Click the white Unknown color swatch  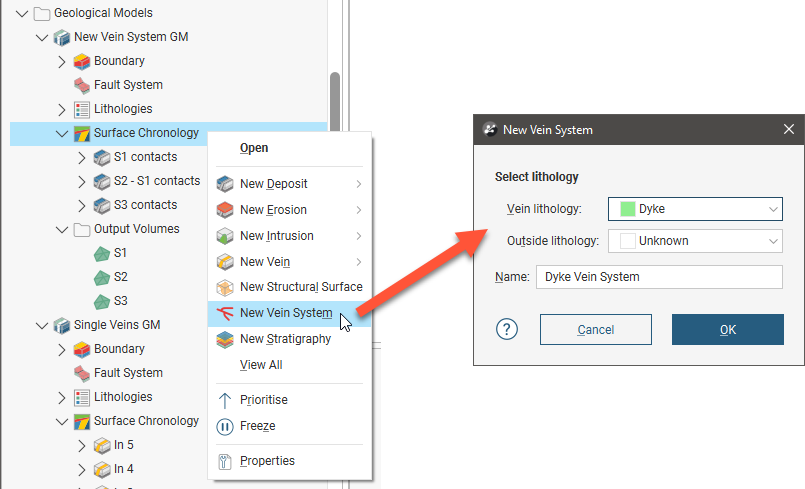click(627, 241)
